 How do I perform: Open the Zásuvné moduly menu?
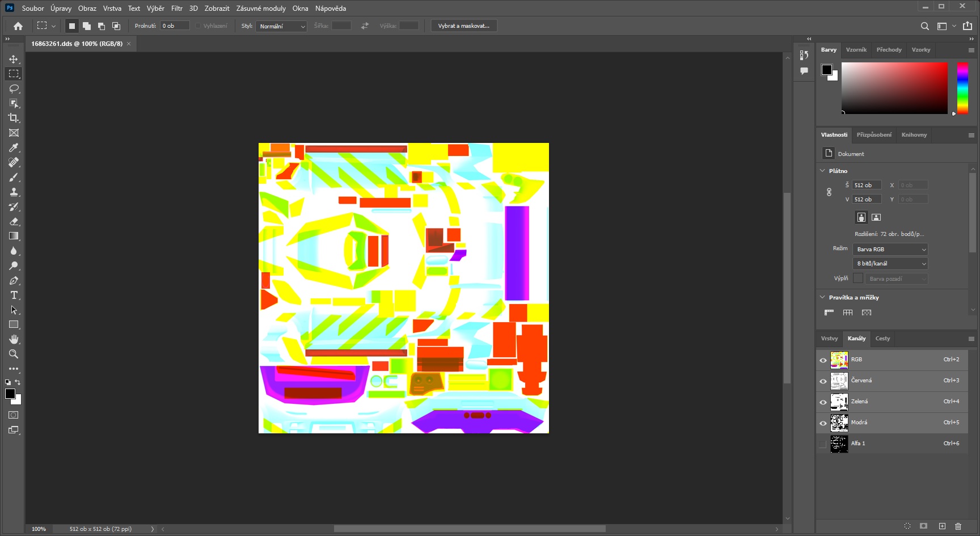coord(261,9)
